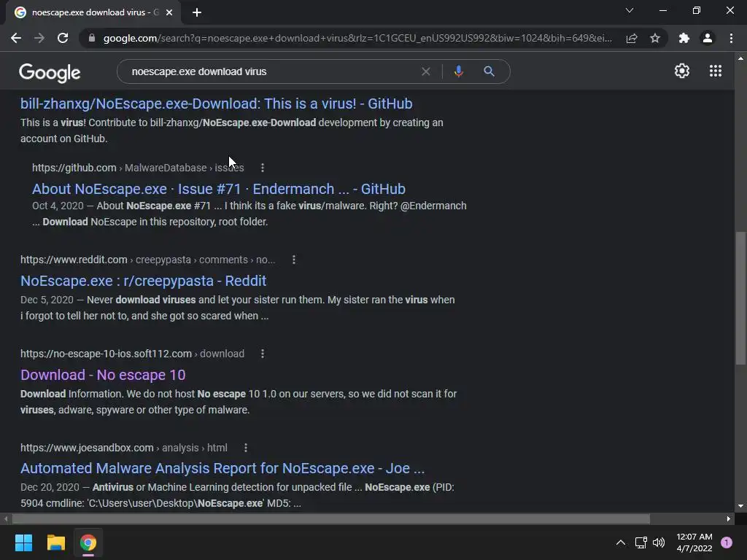Open a new tab
Screen dimensions: 747x560
[197, 12]
